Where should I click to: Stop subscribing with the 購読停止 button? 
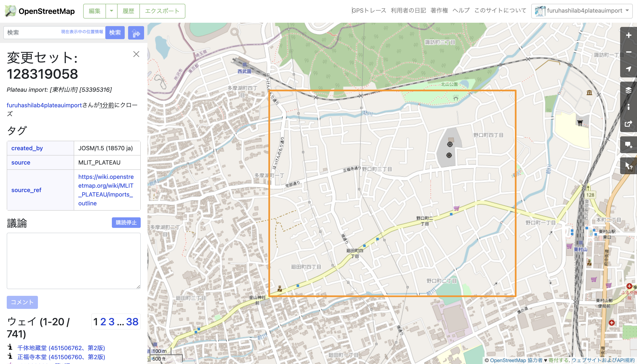point(126,222)
